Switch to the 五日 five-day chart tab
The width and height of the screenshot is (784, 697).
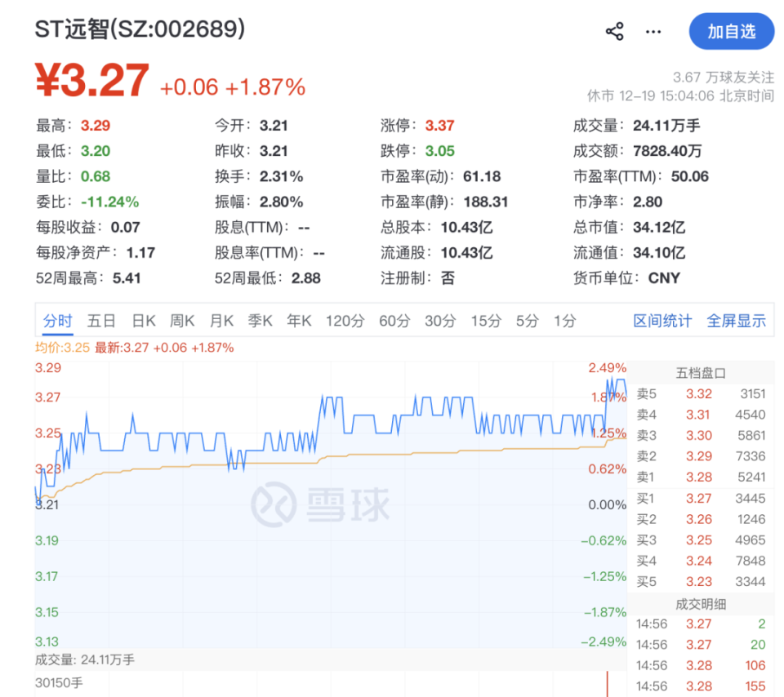100,321
